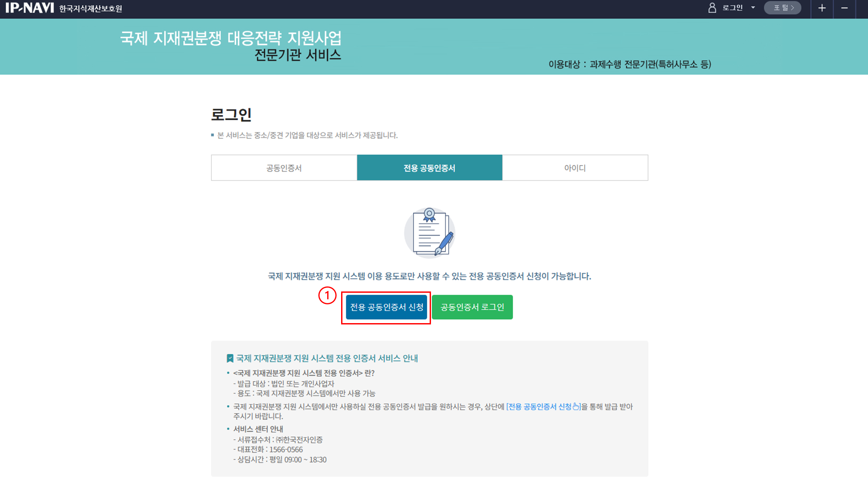Click the hand pointer icon in the link

point(576,406)
